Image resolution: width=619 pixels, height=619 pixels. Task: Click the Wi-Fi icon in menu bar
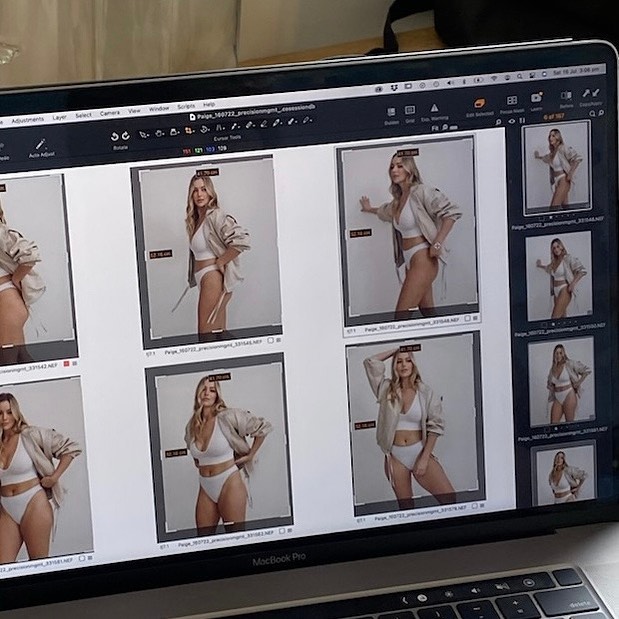493,77
